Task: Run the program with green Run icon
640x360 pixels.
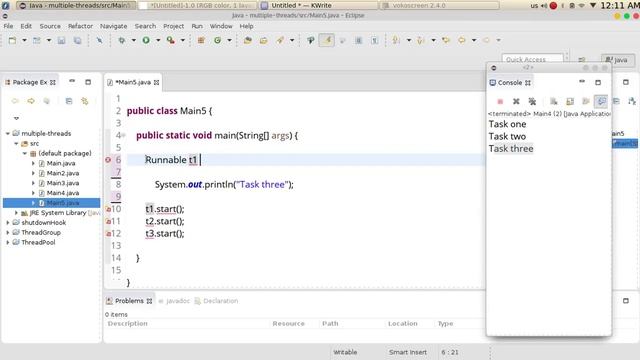Action: pyautogui.click(x=146, y=40)
